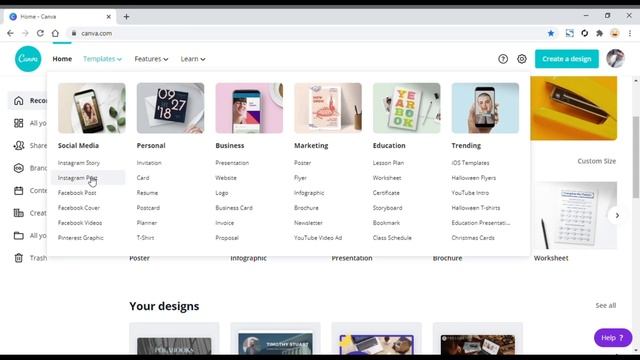Viewport: 640px width, 360px height.
Task: Open the browser extensions puzzle icon
Action: tap(599, 33)
